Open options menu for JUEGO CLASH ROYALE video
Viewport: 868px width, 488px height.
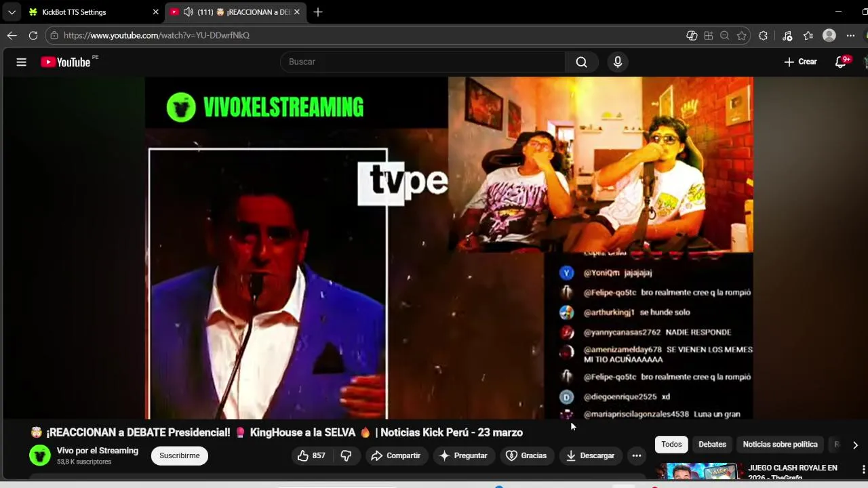(x=863, y=469)
